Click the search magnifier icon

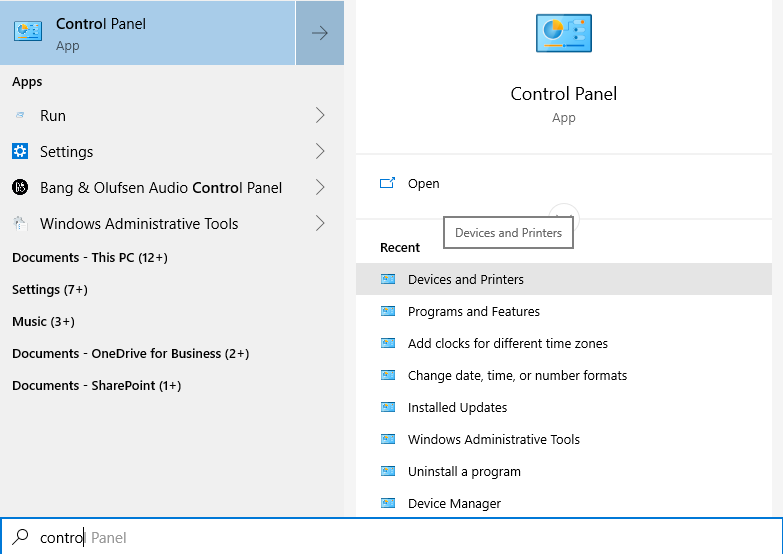[x=21, y=537]
